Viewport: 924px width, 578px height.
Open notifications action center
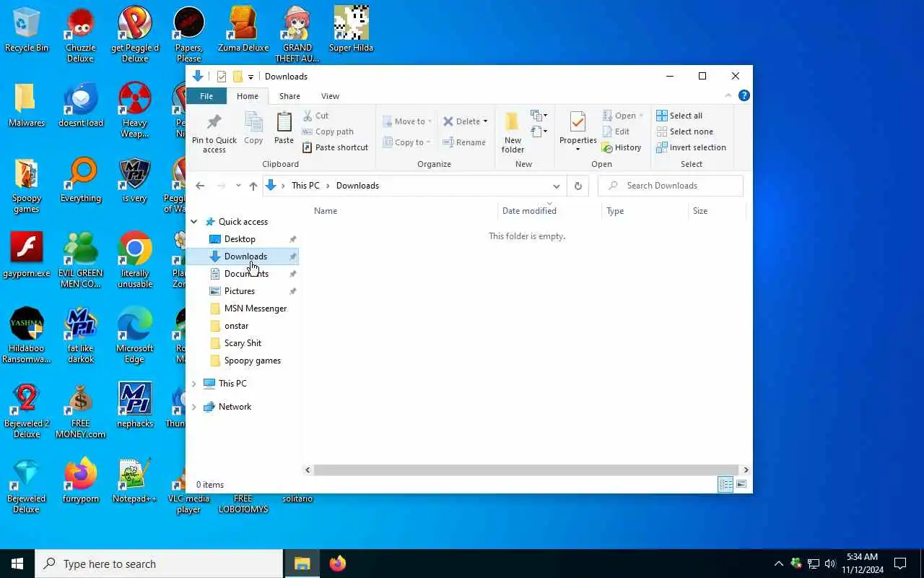pos(900,564)
